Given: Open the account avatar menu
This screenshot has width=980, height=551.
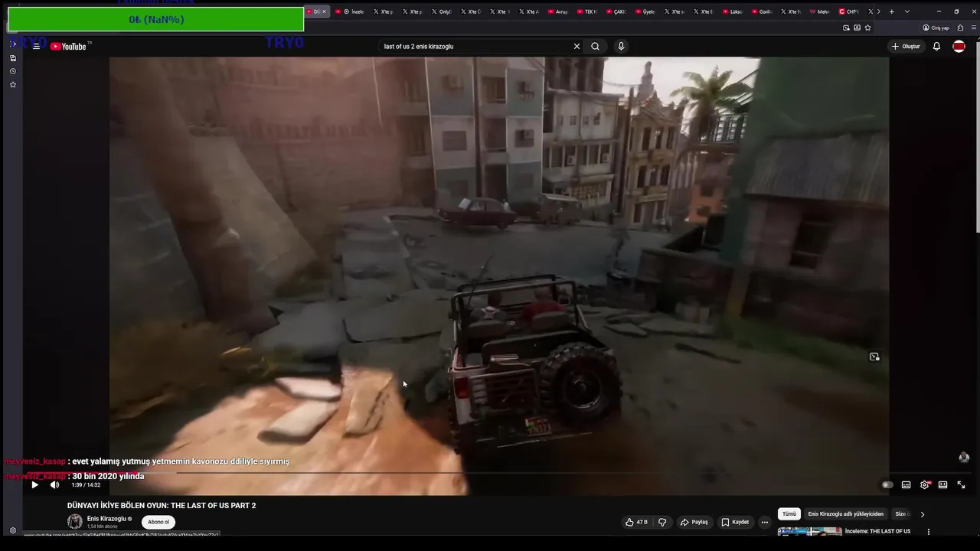Looking at the screenshot, I should [959, 47].
